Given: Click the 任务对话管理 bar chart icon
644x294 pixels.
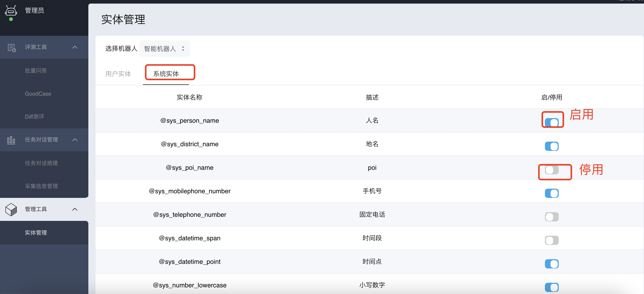Looking at the screenshot, I should (11, 140).
